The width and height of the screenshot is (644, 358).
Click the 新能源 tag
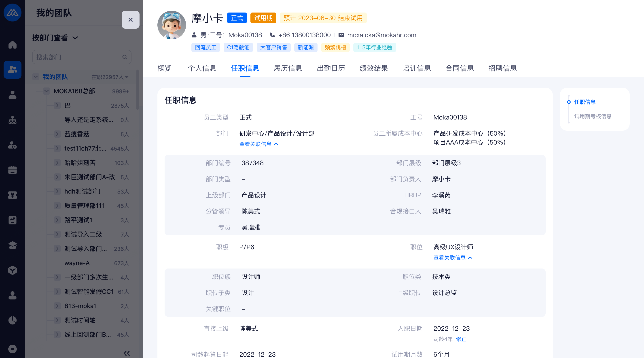click(306, 47)
